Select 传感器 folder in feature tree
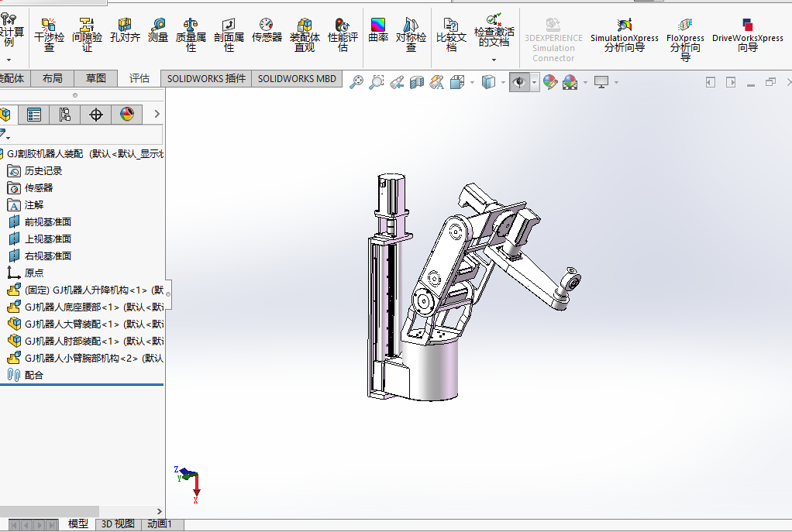 coord(30,188)
